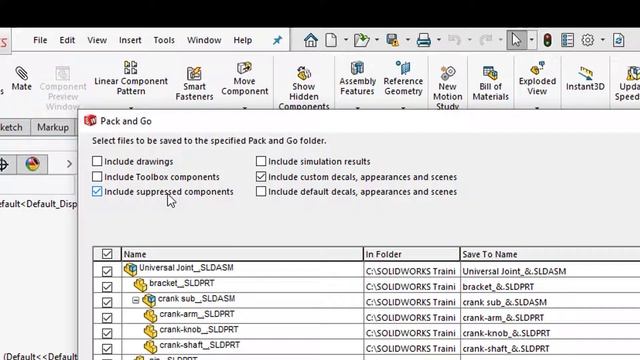Check Include default decals, appearances and scenes
640x360 pixels.
261,191
